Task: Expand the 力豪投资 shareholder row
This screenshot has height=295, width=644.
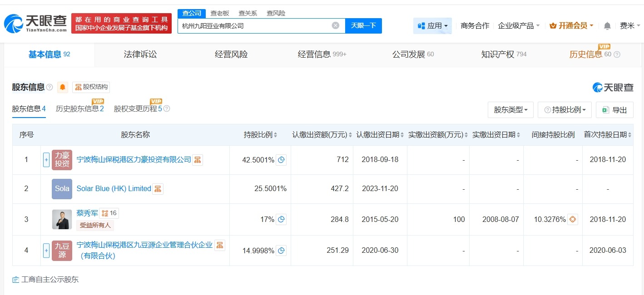Action: coord(46,160)
